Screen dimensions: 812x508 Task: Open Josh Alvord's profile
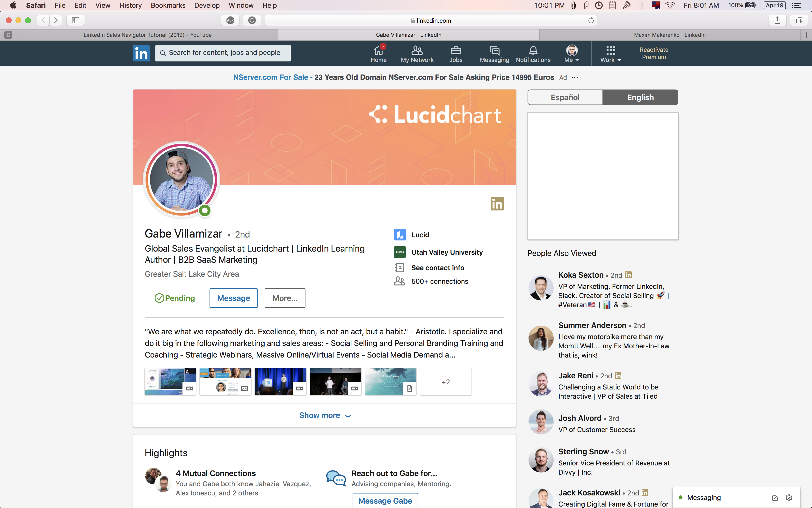[580, 418]
